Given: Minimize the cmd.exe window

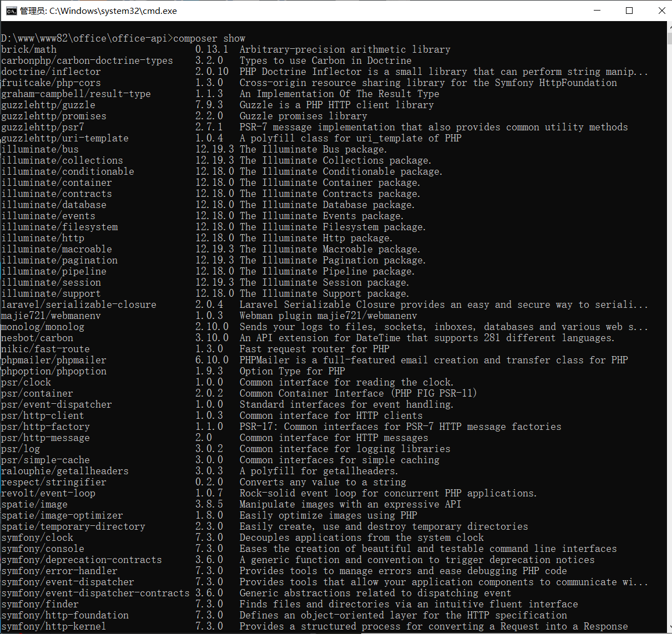Looking at the screenshot, I should 597,11.
